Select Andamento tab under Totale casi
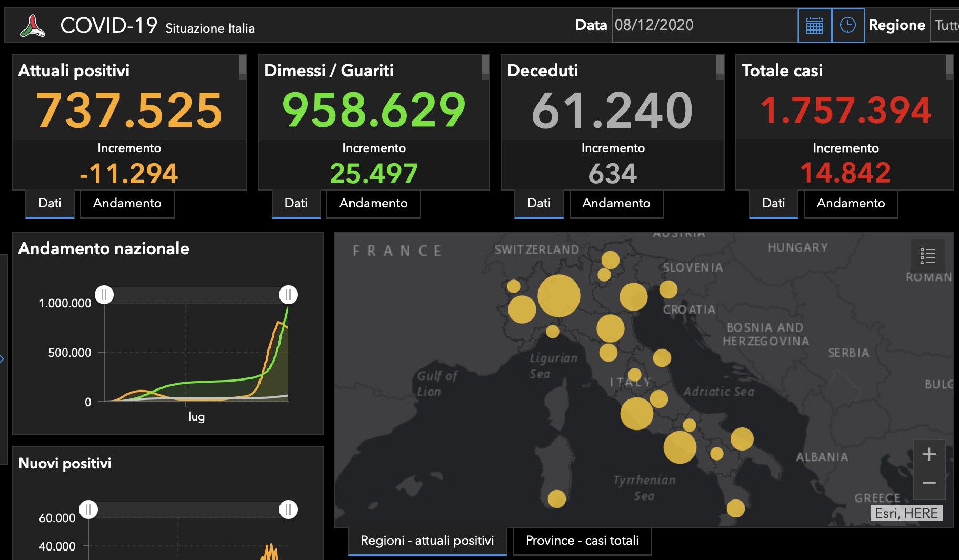The image size is (959, 560). [x=851, y=204]
